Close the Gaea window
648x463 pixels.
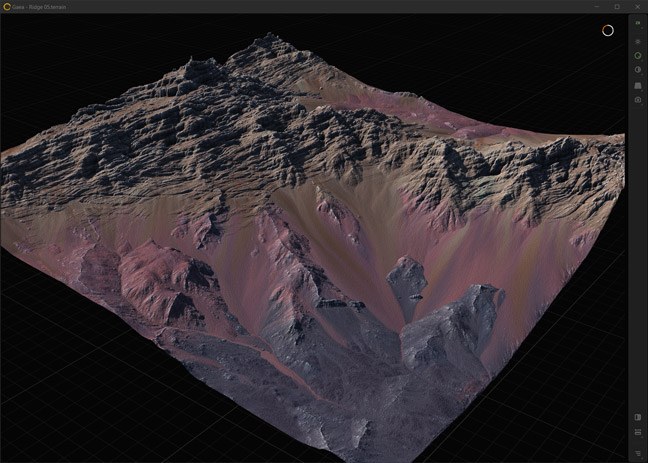click(x=637, y=6)
